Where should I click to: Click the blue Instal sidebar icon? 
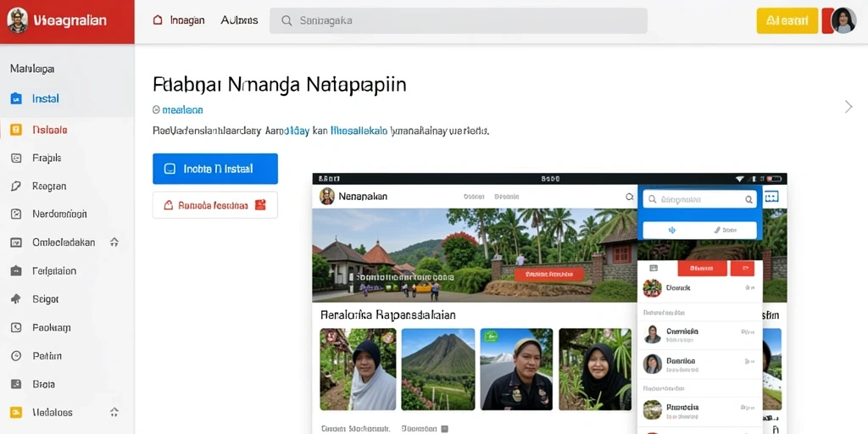pos(16,99)
